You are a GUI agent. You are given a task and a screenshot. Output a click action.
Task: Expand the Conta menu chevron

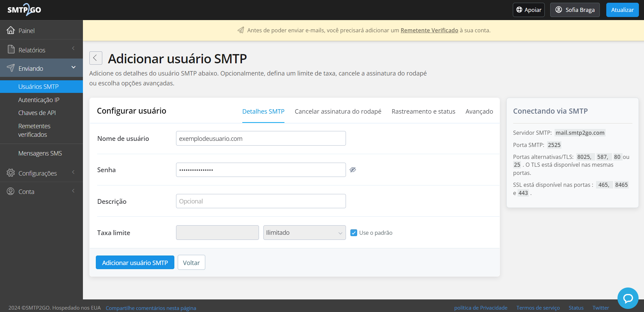[73, 191]
